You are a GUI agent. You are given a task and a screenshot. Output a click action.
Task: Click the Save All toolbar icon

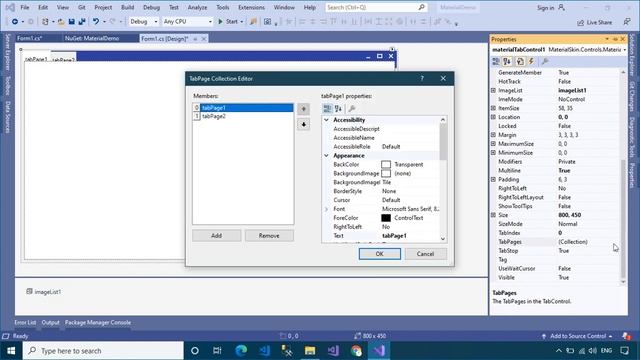click(82, 22)
